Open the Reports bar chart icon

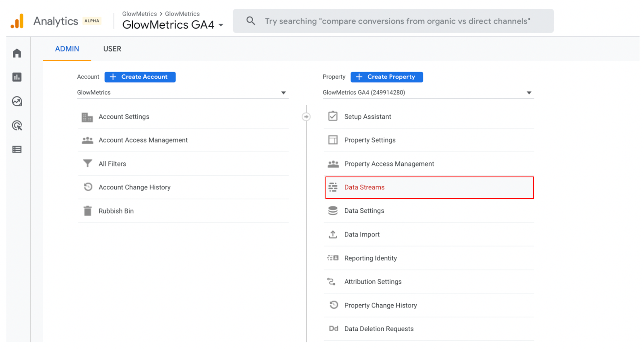pos(17,77)
